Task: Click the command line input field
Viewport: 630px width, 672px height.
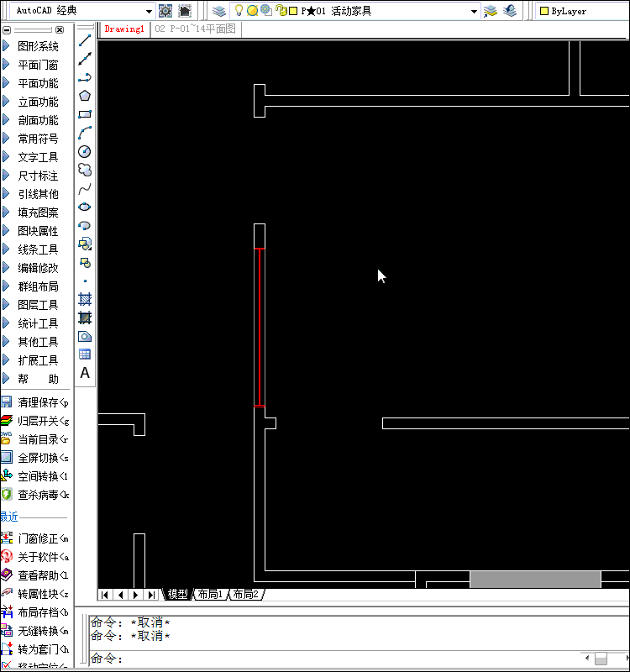Action: tap(334, 658)
